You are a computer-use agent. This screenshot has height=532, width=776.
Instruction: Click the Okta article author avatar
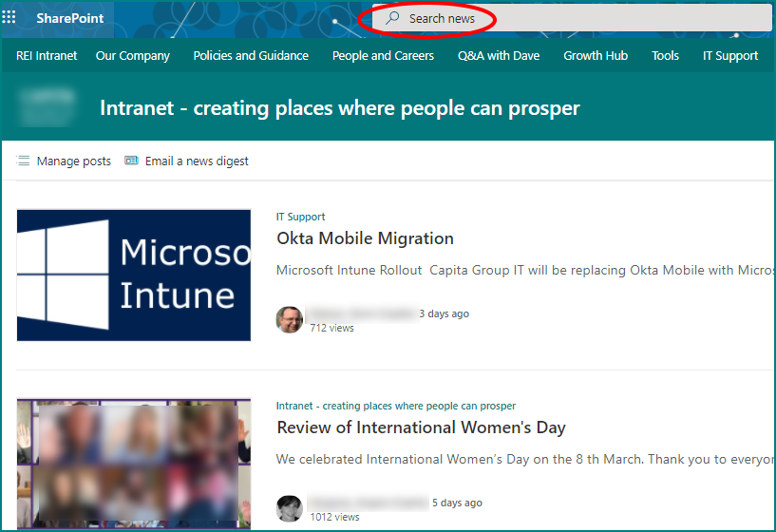point(290,320)
